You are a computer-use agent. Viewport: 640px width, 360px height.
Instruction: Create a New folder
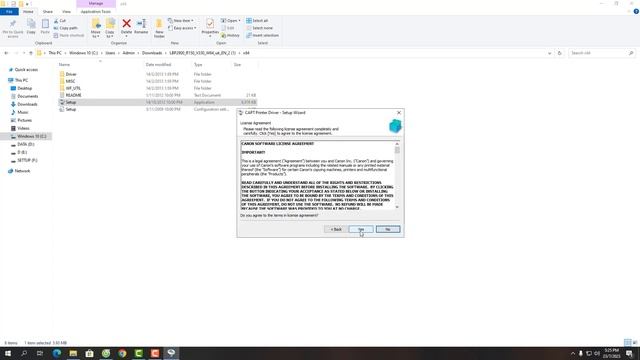pyautogui.click(x=159, y=29)
